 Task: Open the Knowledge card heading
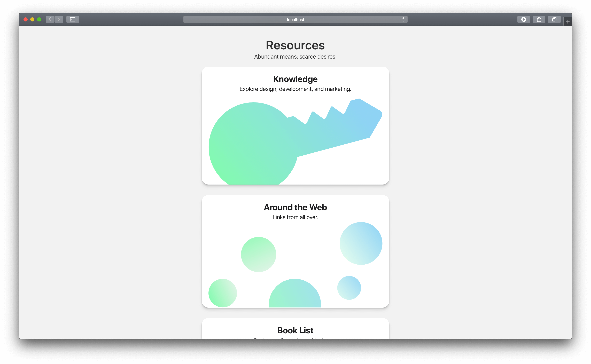[295, 79]
